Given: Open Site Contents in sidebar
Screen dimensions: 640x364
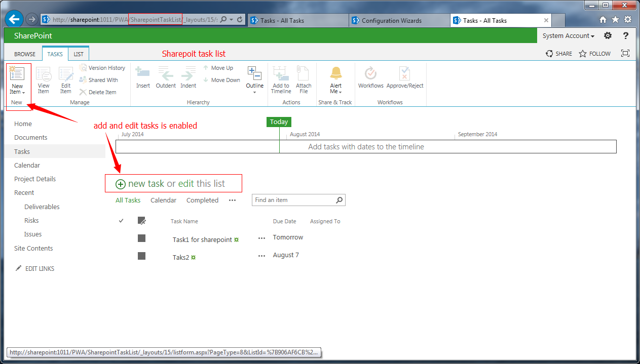Looking at the screenshot, I should (x=33, y=248).
